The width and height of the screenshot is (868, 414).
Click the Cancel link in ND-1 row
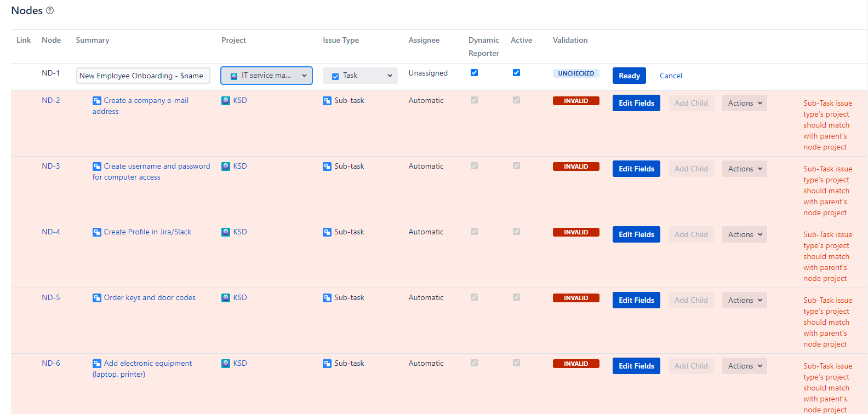[x=671, y=76]
